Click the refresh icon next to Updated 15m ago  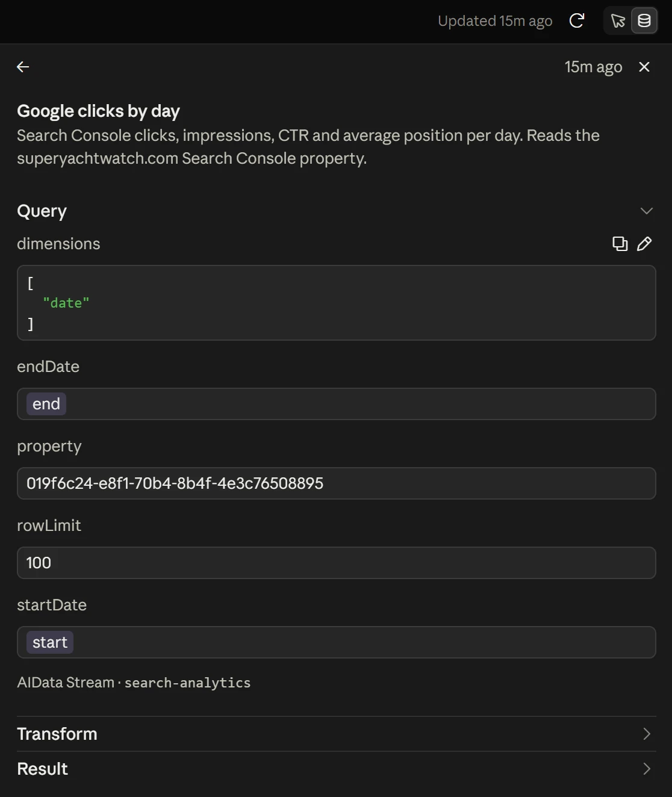(577, 21)
